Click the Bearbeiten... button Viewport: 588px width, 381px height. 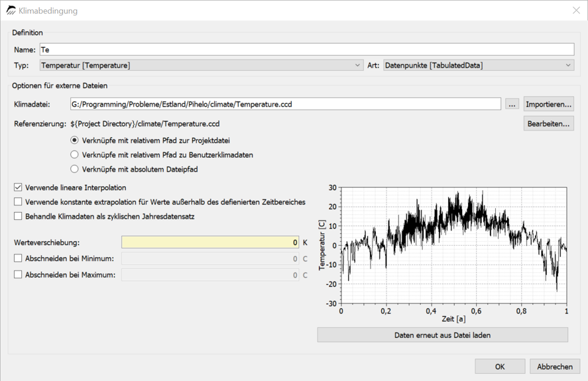pos(549,124)
